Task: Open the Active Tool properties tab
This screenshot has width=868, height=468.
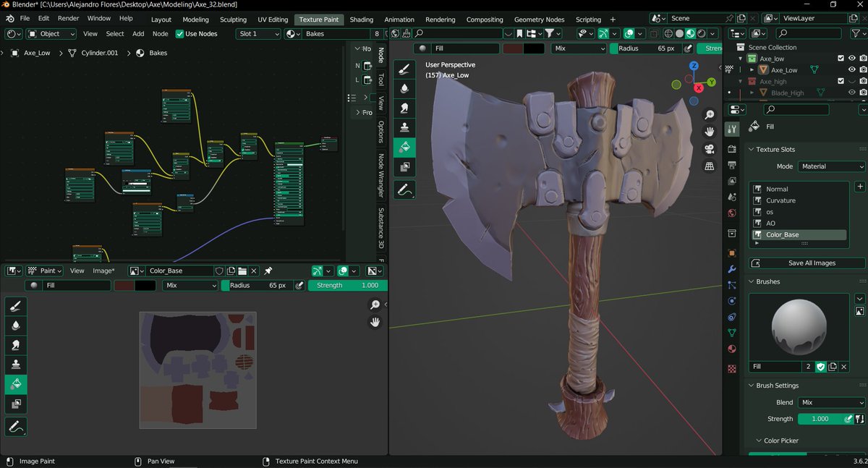Action: click(x=732, y=129)
